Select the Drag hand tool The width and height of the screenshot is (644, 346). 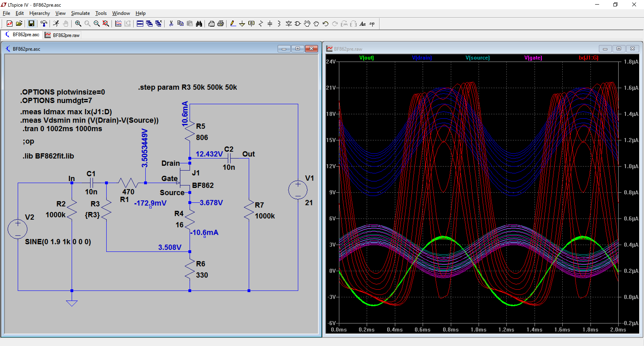pos(316,24)
